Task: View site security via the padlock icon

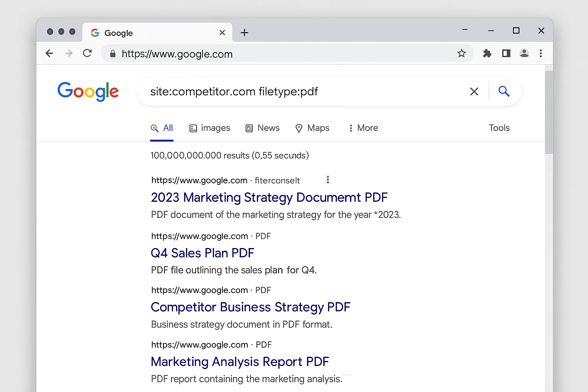Action: click(x=113, y=54)
